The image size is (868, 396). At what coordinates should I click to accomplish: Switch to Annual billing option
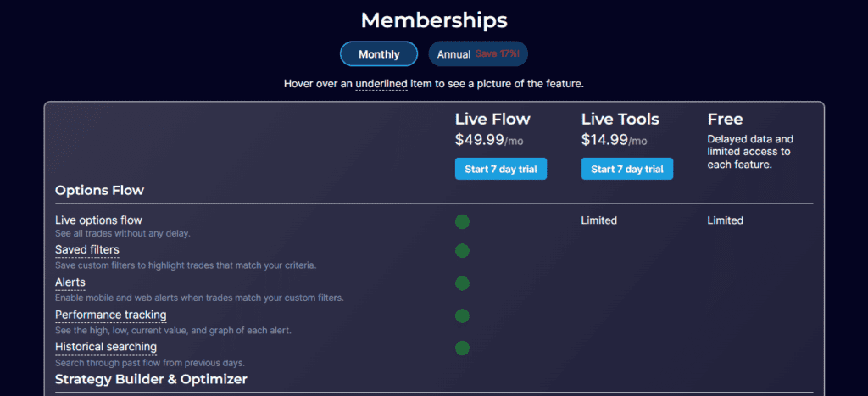[478, 54]
